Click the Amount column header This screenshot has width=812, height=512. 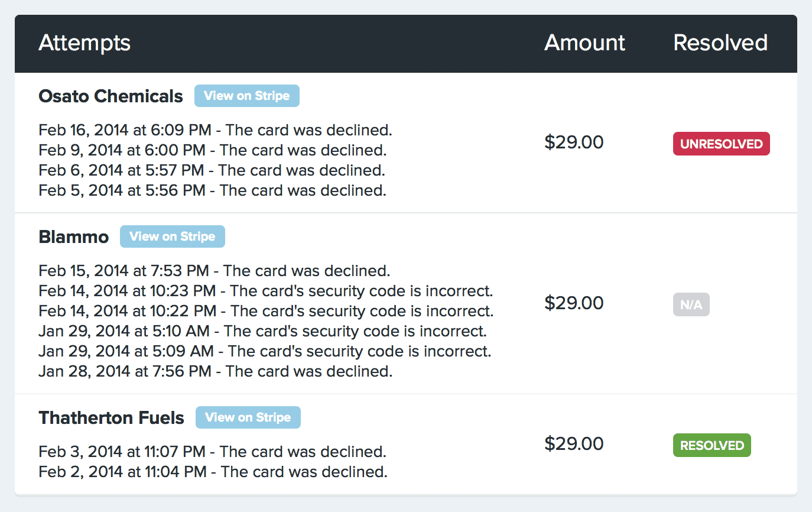[x=584, y=43]
